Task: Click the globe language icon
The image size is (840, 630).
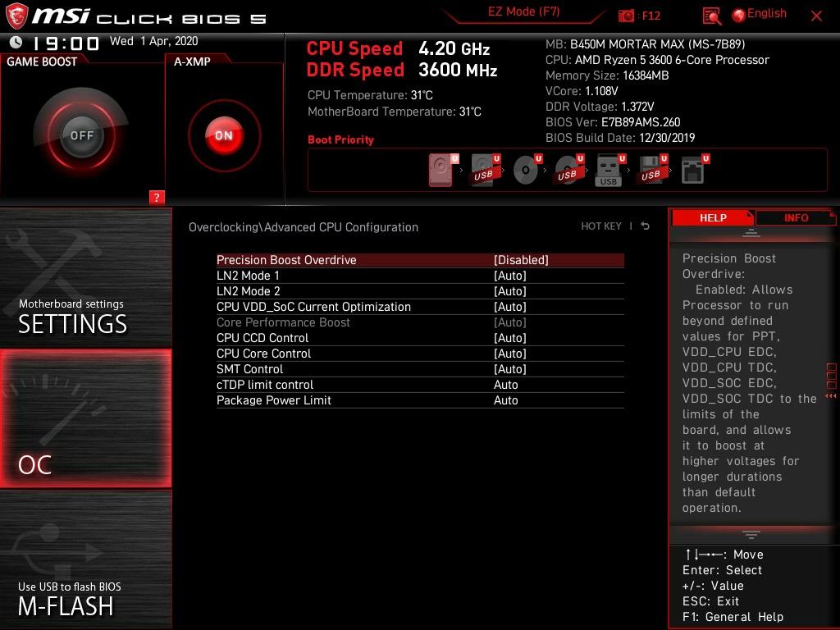Action: [x=739, y=15]
